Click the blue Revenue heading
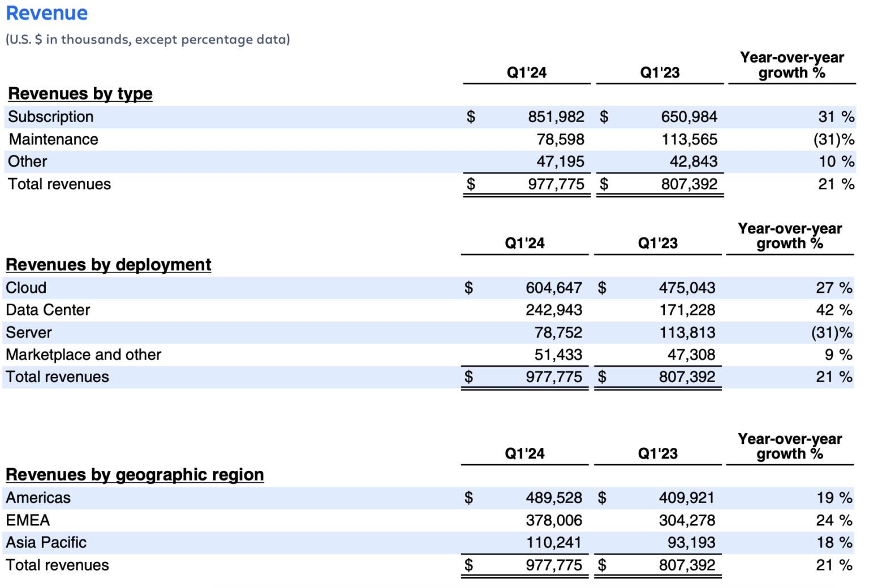This screenshot has width=869, height=588. point(47,12)
